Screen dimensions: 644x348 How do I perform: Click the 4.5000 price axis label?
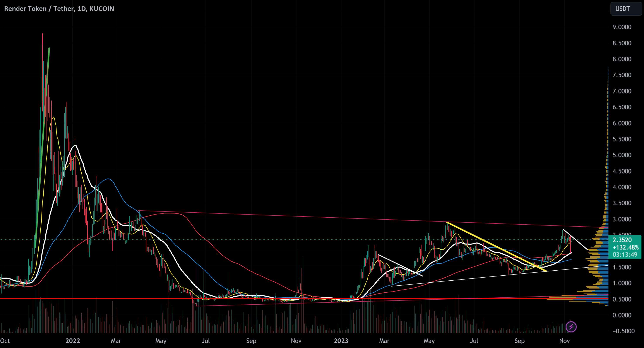point(622,171)
